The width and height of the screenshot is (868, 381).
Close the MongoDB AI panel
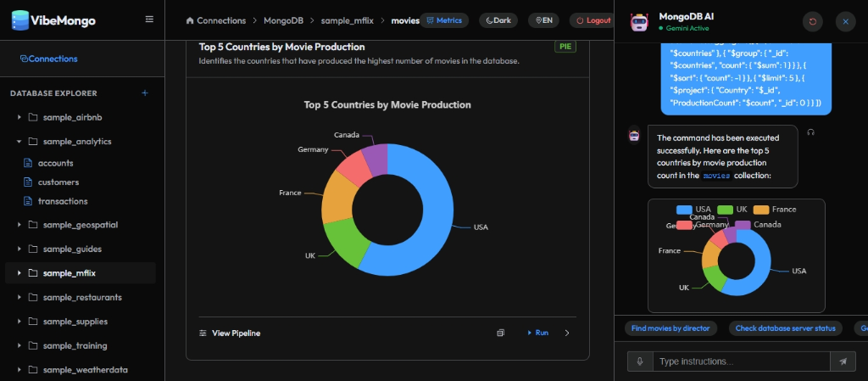point(845,21)
